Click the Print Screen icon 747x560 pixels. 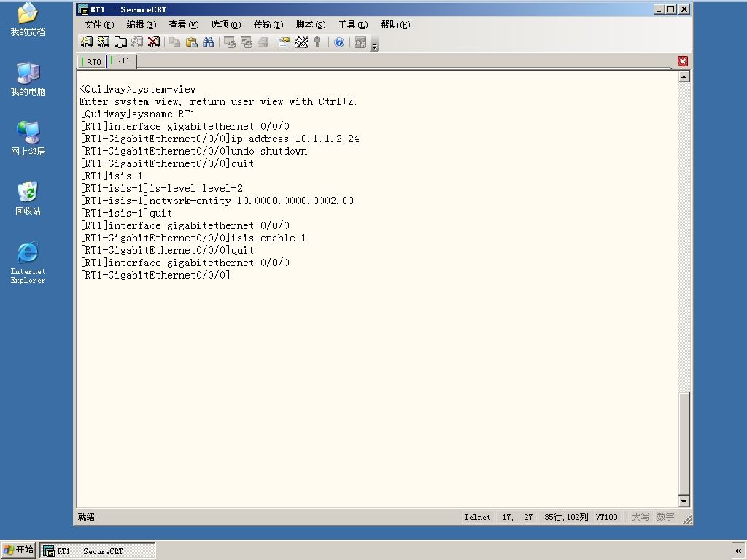click(x=230, y=42)
